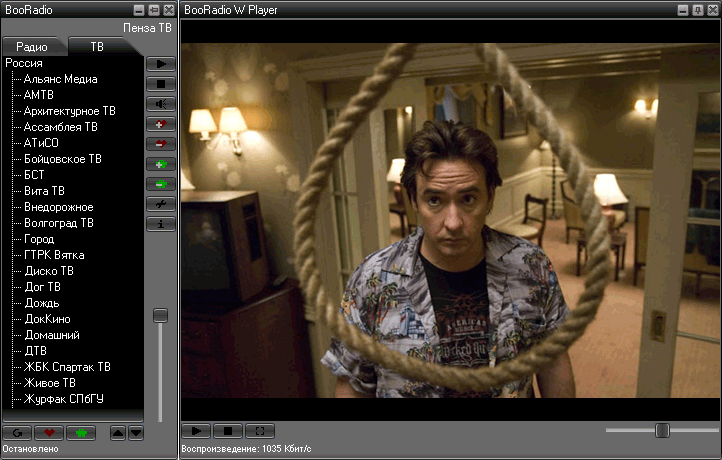The height and width of the screenshot is (460, 722).
Task: Select the Журфак СПбГУ channel
Action: [64, 399]
